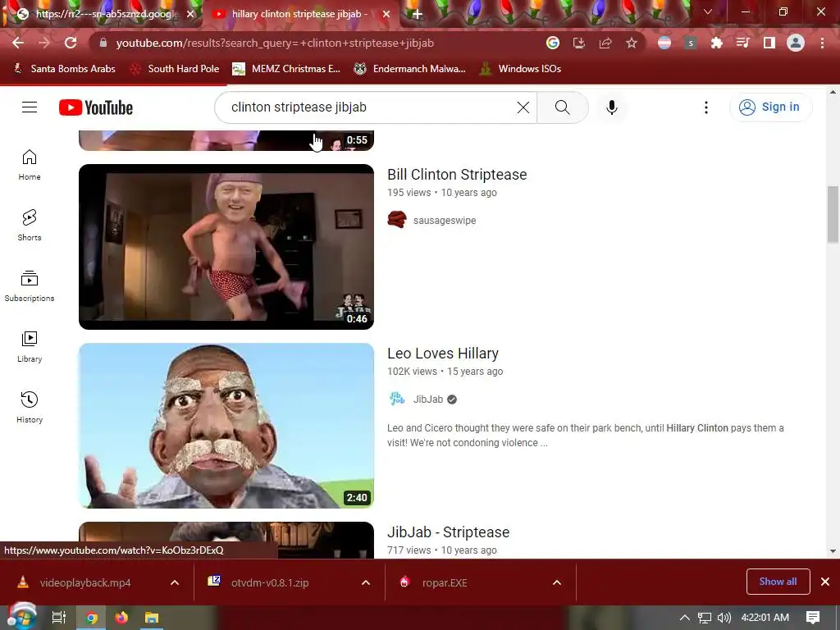Open JibJab - Striptease video title
Viewport: 840px width, 630px height.
click(x=449, y=532)
